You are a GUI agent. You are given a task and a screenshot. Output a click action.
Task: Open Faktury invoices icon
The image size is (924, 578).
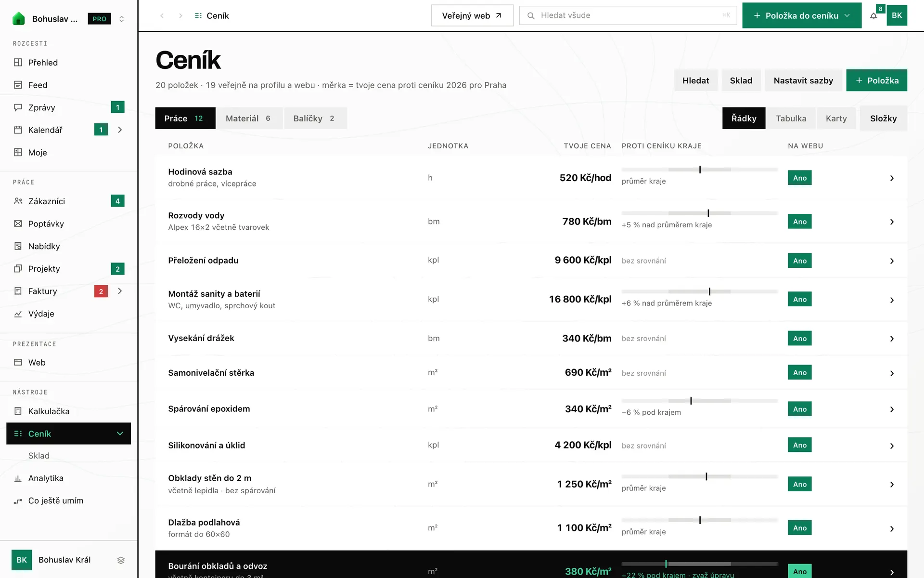(x=18, y=291)
